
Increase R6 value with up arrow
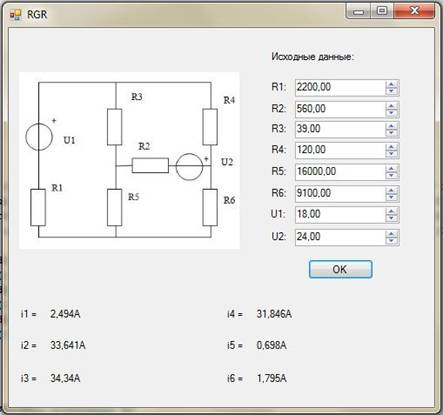click(391, 190)
